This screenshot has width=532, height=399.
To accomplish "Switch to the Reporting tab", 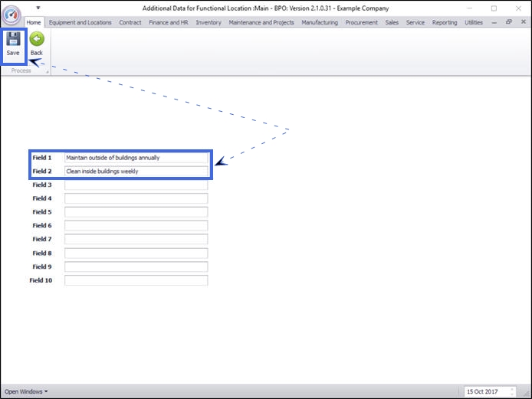I will tap(445, 22).
